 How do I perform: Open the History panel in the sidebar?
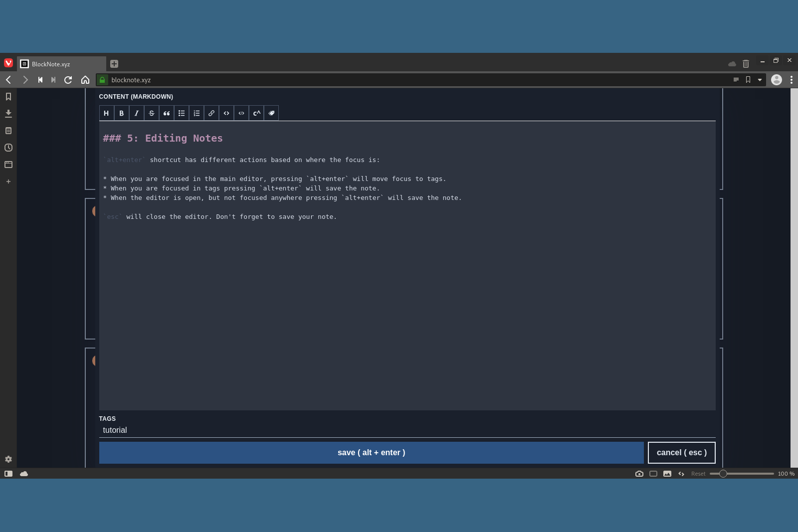tap(8, 148)
